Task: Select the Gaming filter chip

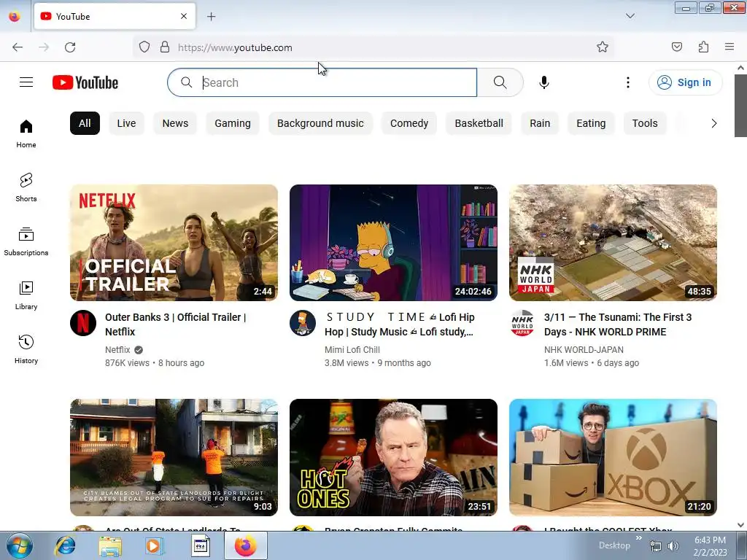Action: [x=233, y=123]
